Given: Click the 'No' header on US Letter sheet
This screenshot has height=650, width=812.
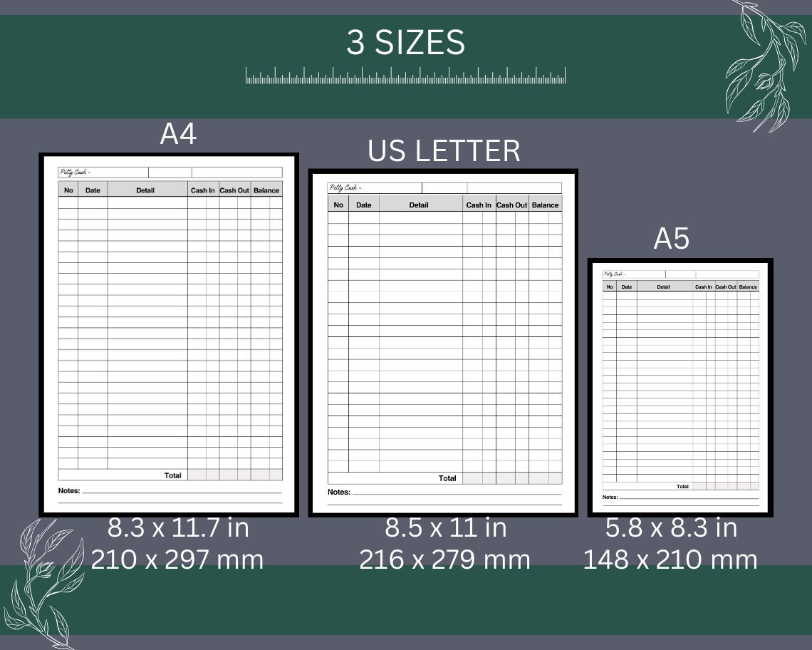Looking at the screenshot, I should coord(338,205).
